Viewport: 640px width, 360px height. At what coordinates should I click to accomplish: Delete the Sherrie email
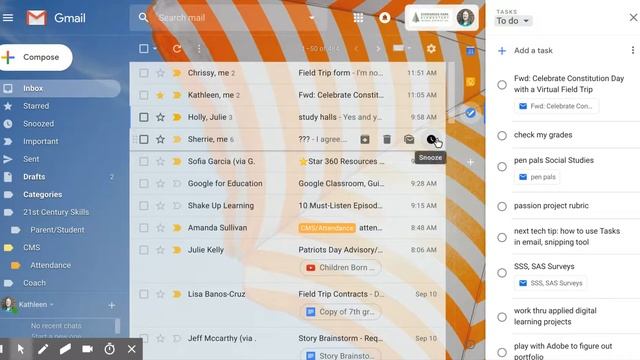[387, 140]
